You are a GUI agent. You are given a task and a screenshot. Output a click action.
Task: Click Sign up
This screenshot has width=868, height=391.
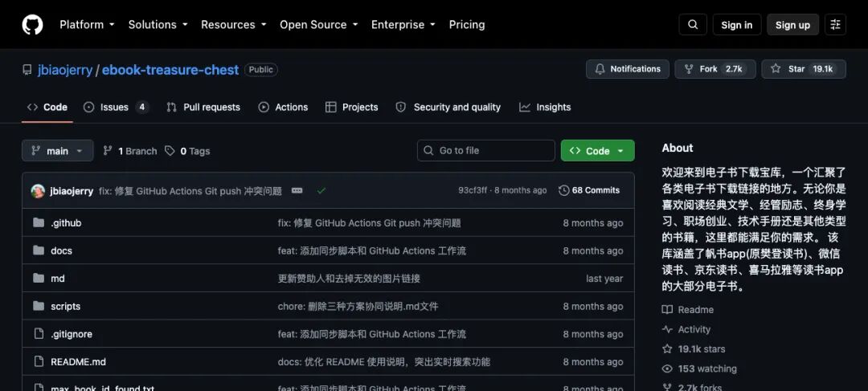coord(792,25)
